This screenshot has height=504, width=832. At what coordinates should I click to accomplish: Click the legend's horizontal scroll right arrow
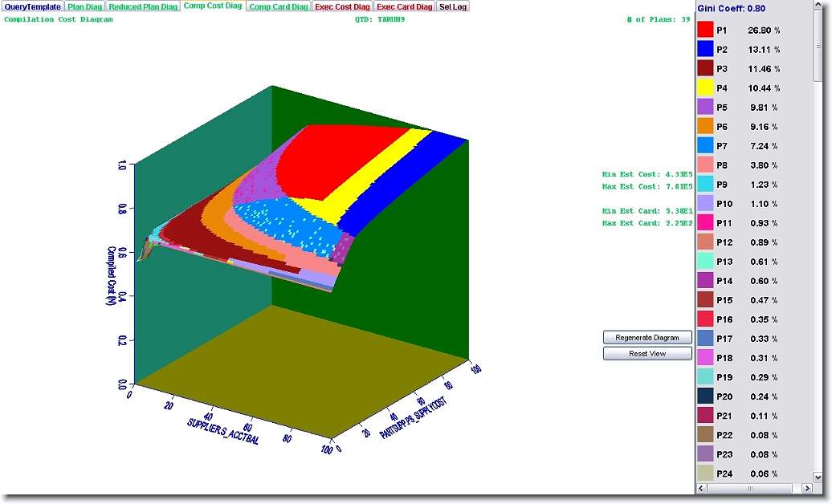(807, 488)
